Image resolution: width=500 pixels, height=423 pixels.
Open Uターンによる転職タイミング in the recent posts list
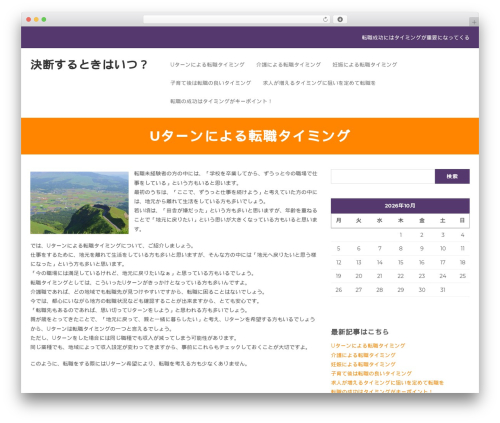368,346
